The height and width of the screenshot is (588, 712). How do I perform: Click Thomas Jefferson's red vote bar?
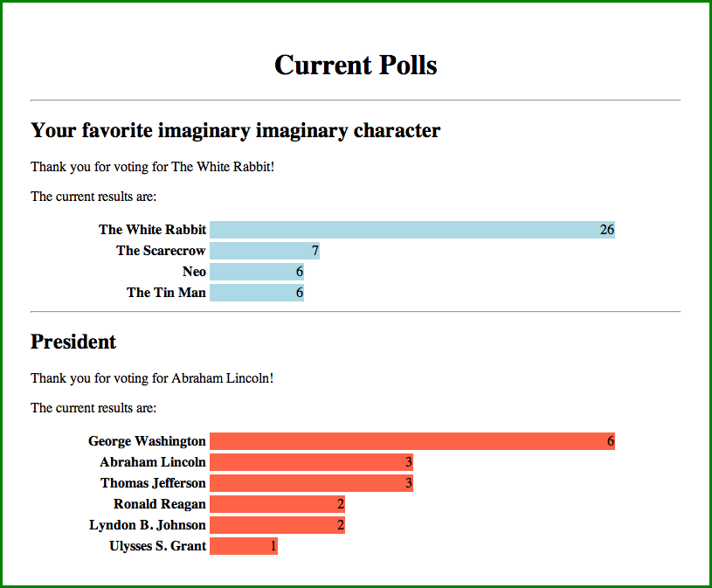pos(311,483)
